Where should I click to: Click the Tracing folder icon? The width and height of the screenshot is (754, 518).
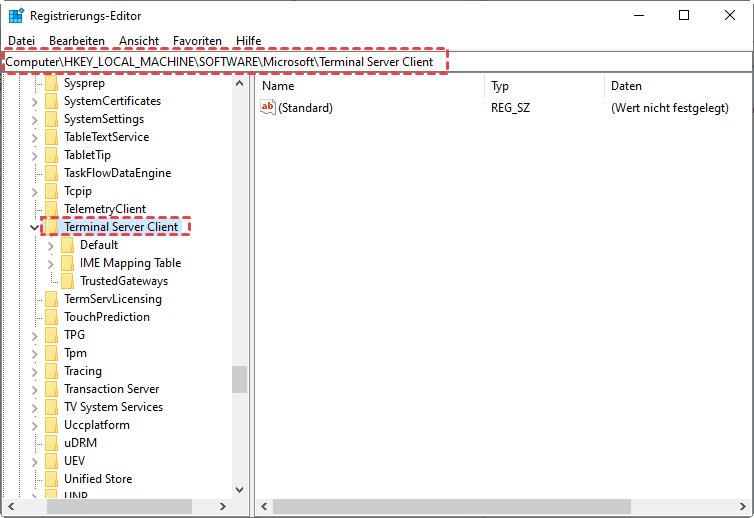(x=51, y=371)
